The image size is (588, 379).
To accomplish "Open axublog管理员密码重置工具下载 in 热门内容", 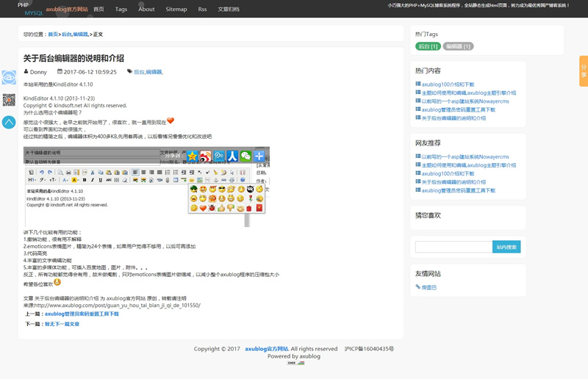I will (x=458, y=109).
